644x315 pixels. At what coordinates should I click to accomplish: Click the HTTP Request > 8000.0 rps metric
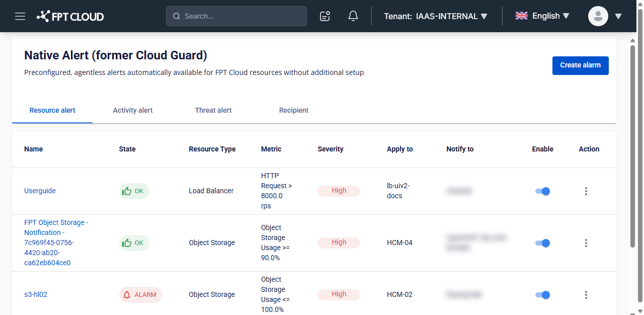tap(277, 191)
